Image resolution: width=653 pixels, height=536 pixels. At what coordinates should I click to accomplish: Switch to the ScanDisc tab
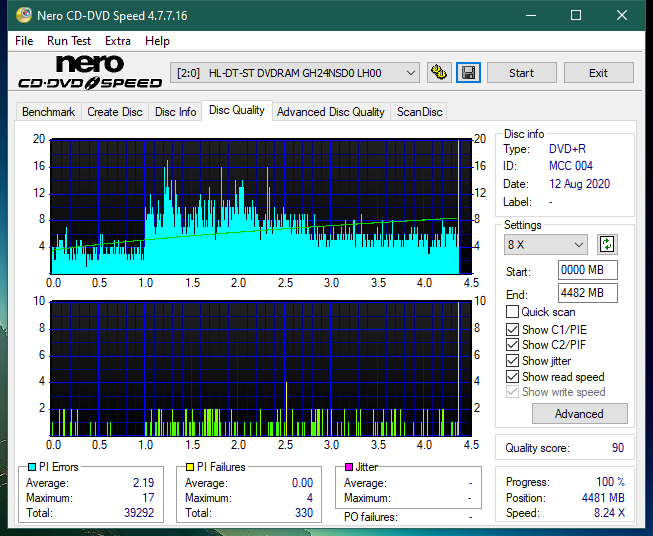click(x=419, y=112)
